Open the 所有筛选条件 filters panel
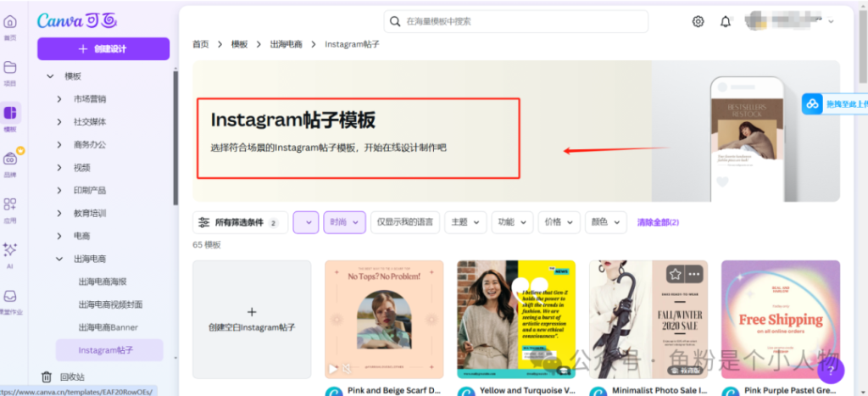 240,222
